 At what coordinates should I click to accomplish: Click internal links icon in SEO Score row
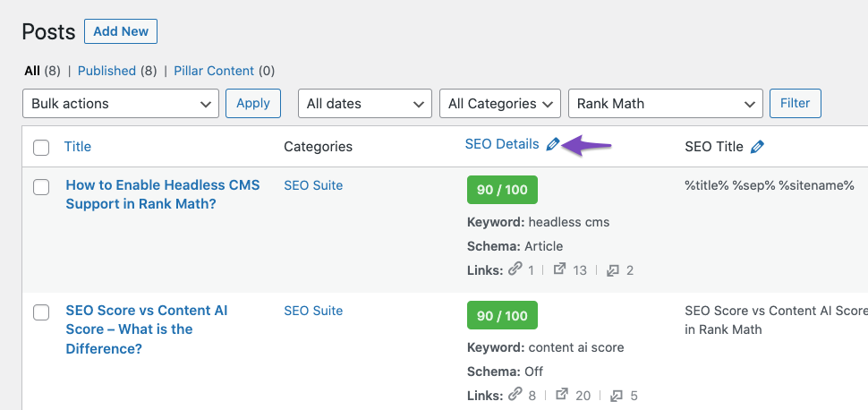[x=515, y=395]
